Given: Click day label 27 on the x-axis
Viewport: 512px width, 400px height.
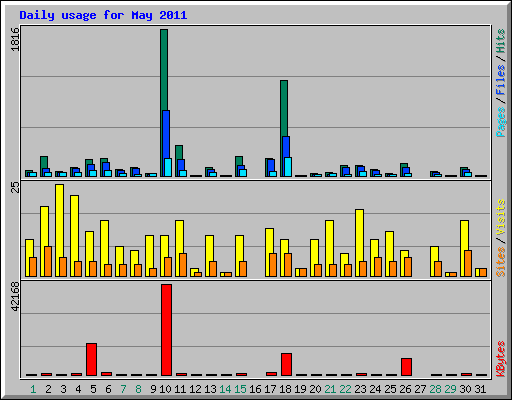Looking at the screenshot, I should (420, 389).
